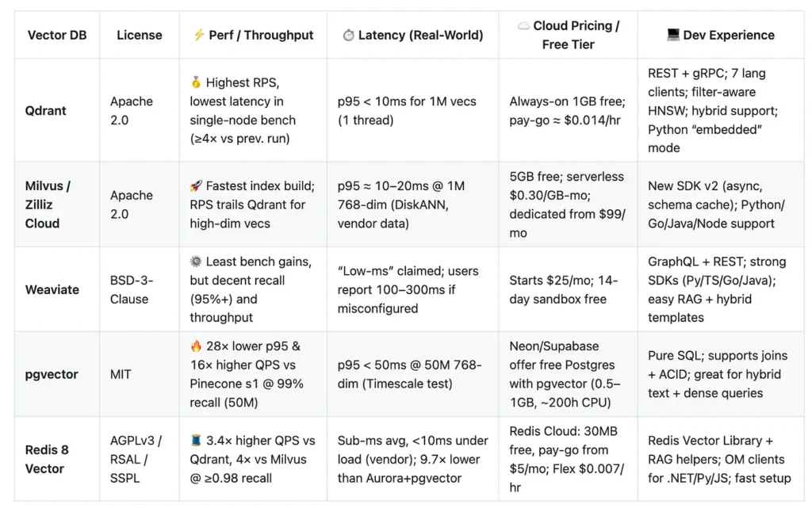Click the AGPLv3 / RSAL / SSPL license cell
This screenshot has height=508, width=812.
pos(136,459)
